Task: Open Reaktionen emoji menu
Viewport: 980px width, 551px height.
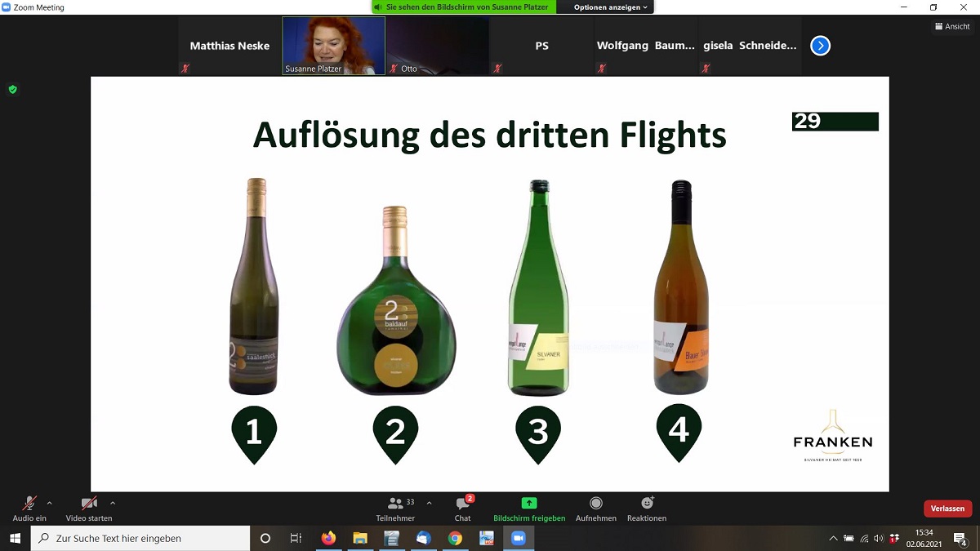Action: click(x=647, y=509)
